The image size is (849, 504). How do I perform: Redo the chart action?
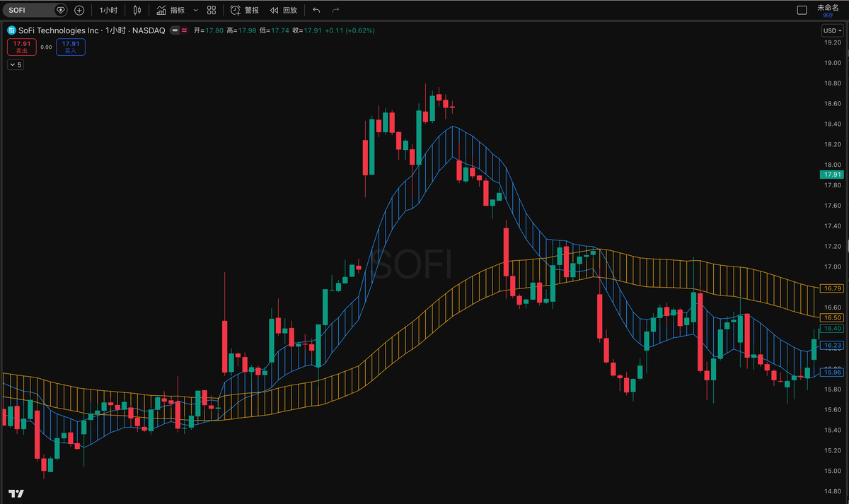pyautogui.click(x=335, y=11)
